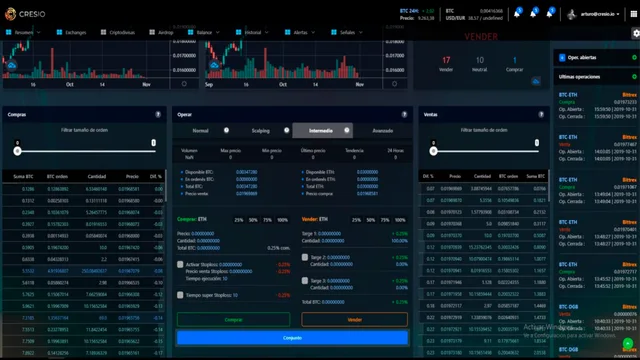This screenshot has height=360, width=640.
Task: Click the user avatar picture
Action: click(x=571, y=14)
